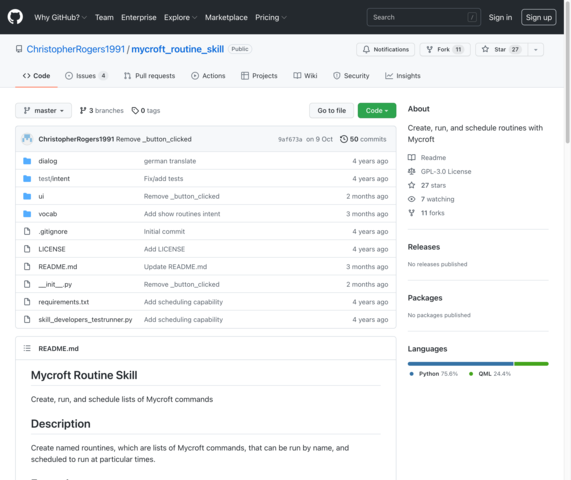This screenshot has height=480, width=571.
Task: Click the .gitignore file icon
Action: pyautogui.click(x=27, y=231)
